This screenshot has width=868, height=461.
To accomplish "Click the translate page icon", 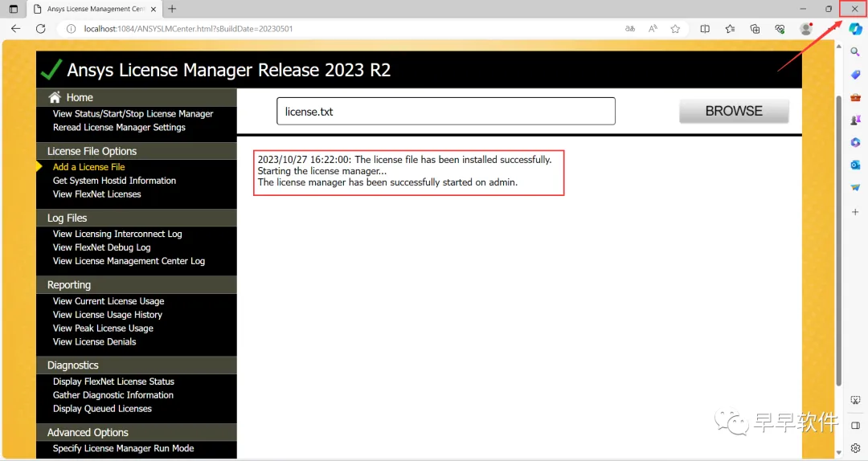I will tap(630, 29).
